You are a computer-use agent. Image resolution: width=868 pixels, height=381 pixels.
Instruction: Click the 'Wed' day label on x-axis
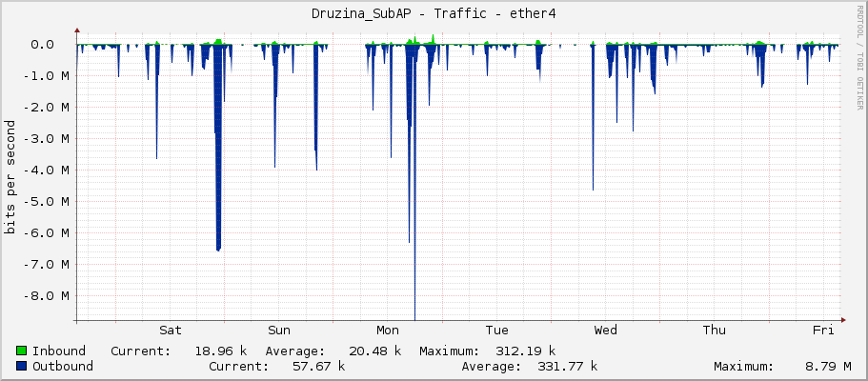tap(606, 331)
